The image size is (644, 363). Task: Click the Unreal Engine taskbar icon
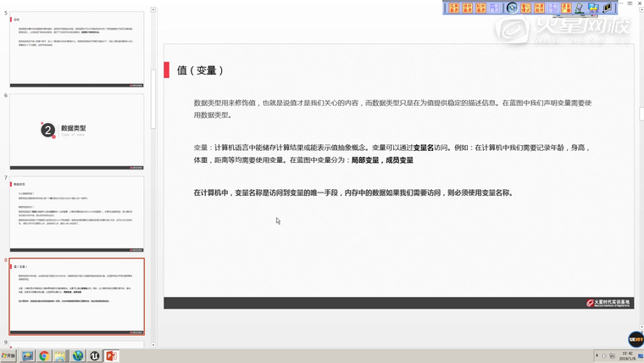[x=95, y=355]
